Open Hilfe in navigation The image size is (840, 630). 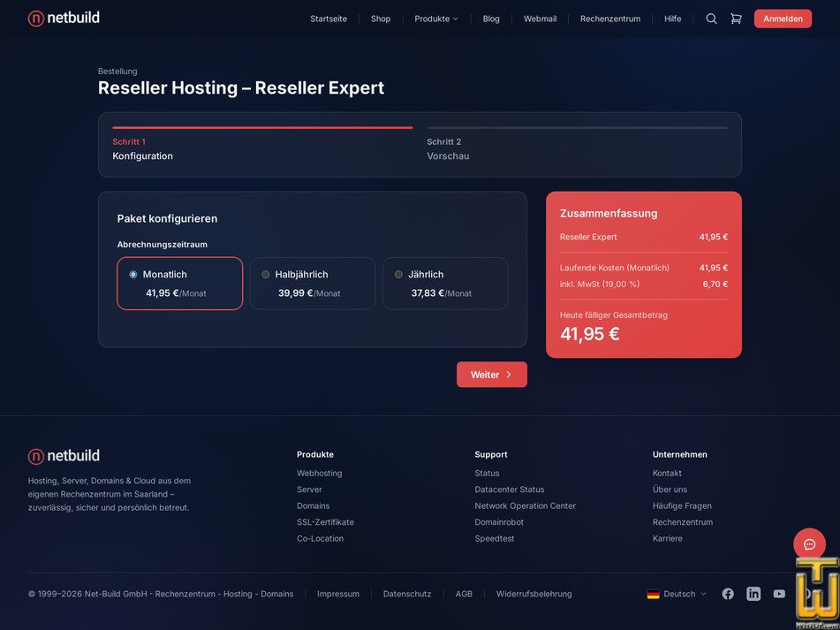click(x=672, y=19)
